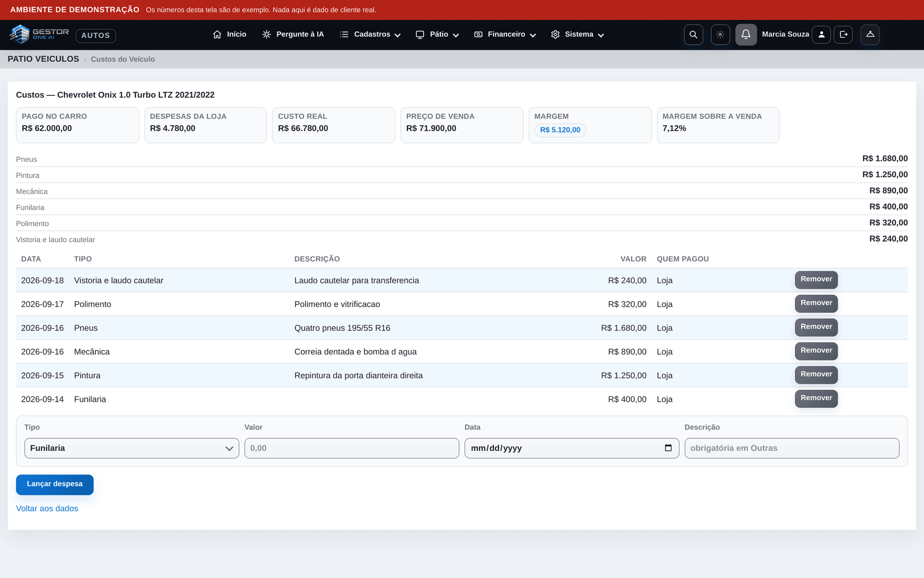This screenshot has height=578, width=924.
Task: Click the Gestor One AI logo
Action: [x=39, y=34]
